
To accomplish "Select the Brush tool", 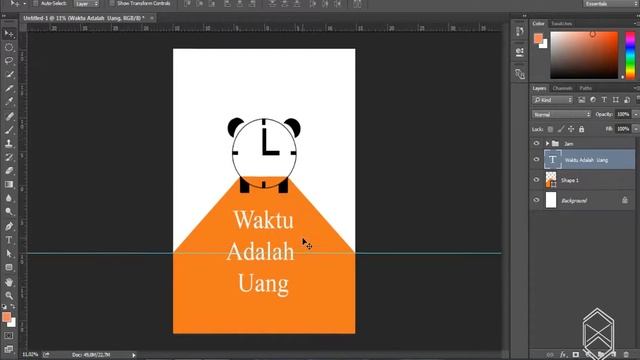I will coord(9,130).
